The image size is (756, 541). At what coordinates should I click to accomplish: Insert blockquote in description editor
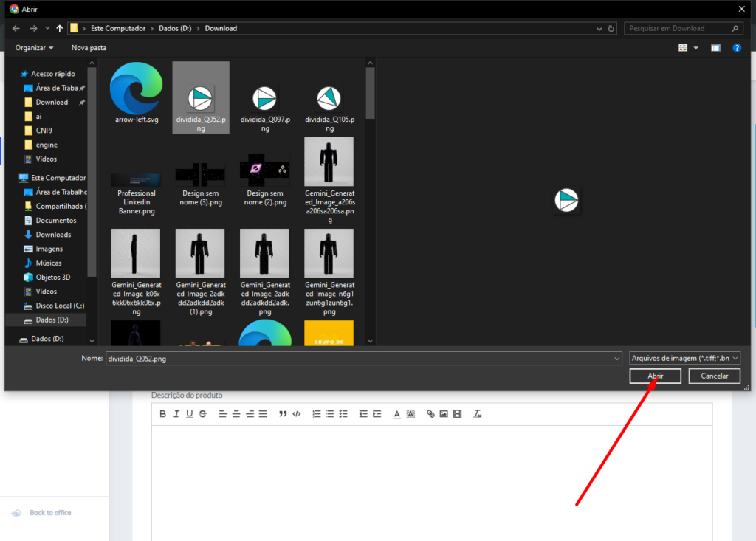[283, 414]
